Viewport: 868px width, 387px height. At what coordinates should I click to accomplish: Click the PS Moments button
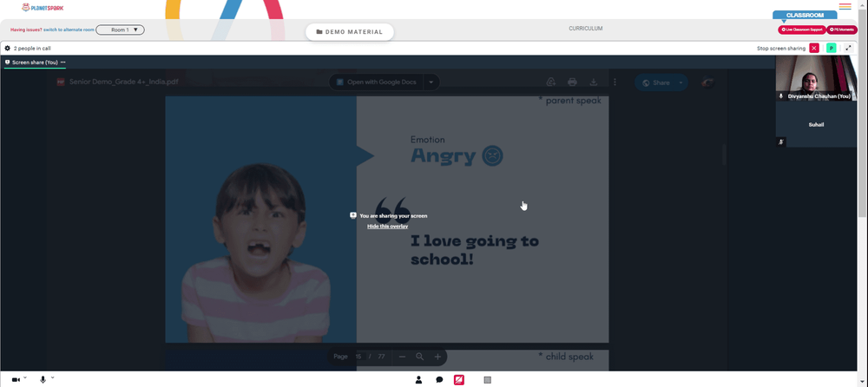coord(842,30)
